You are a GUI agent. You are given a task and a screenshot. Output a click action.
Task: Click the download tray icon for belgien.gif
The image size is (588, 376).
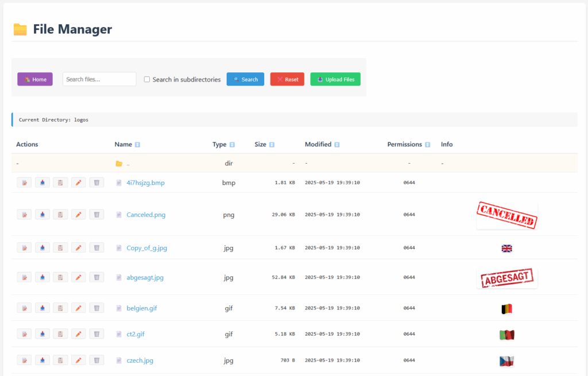[x=42, y=308]
